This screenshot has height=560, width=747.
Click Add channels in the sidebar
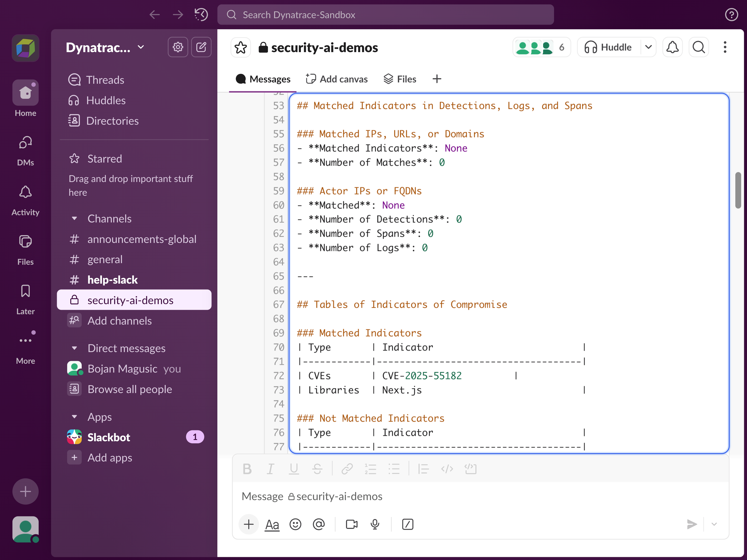pos(120,321)
